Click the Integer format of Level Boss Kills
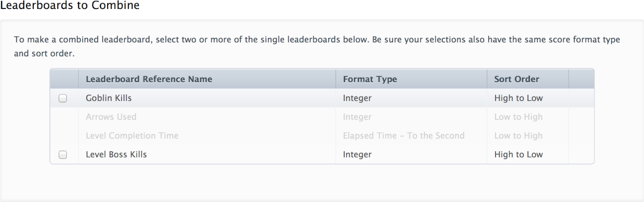Viewport: 644px width, 202px height. click(x=357, y=154)
